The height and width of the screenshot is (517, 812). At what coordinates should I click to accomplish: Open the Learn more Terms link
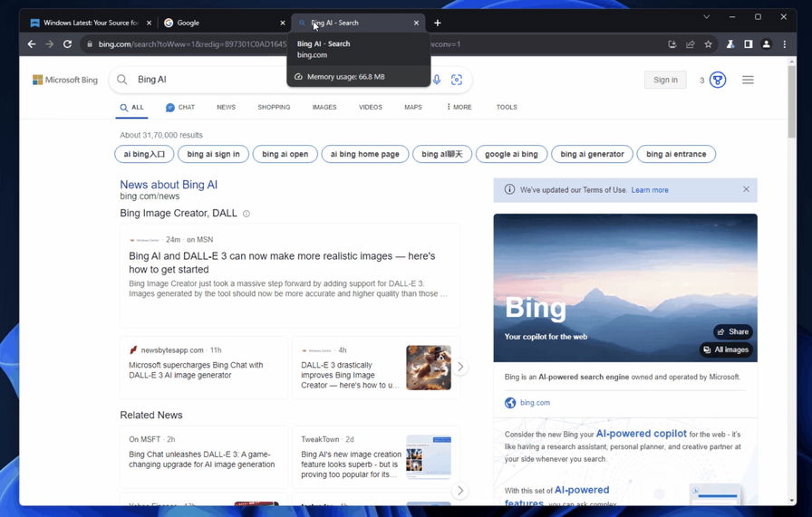(x=650, y=190)
